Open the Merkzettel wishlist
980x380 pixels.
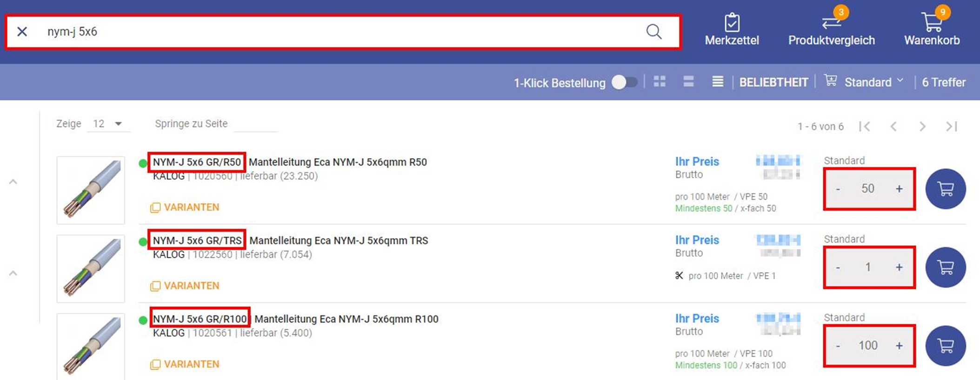(x=732, y=30)
